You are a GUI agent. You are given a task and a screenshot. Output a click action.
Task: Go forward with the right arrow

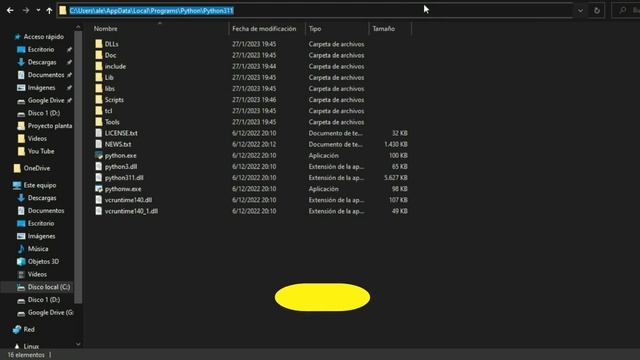coord(26,11)
